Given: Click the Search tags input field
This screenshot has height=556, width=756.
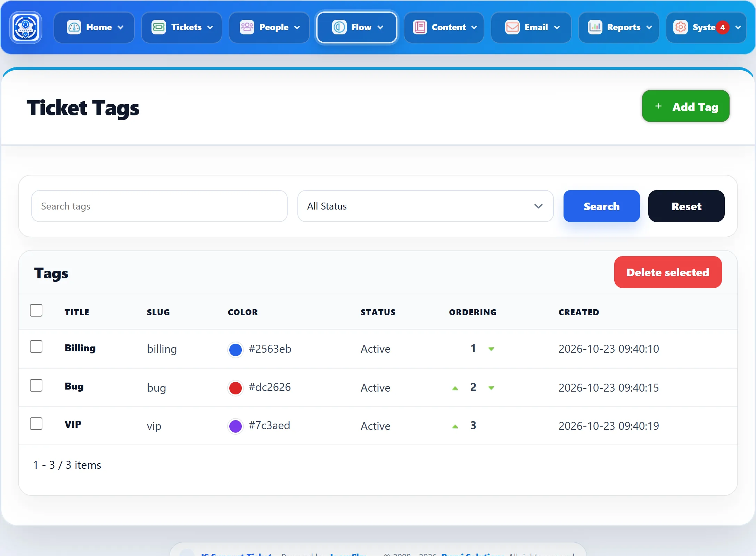Looking at the screenshot, I should [159, 206].
